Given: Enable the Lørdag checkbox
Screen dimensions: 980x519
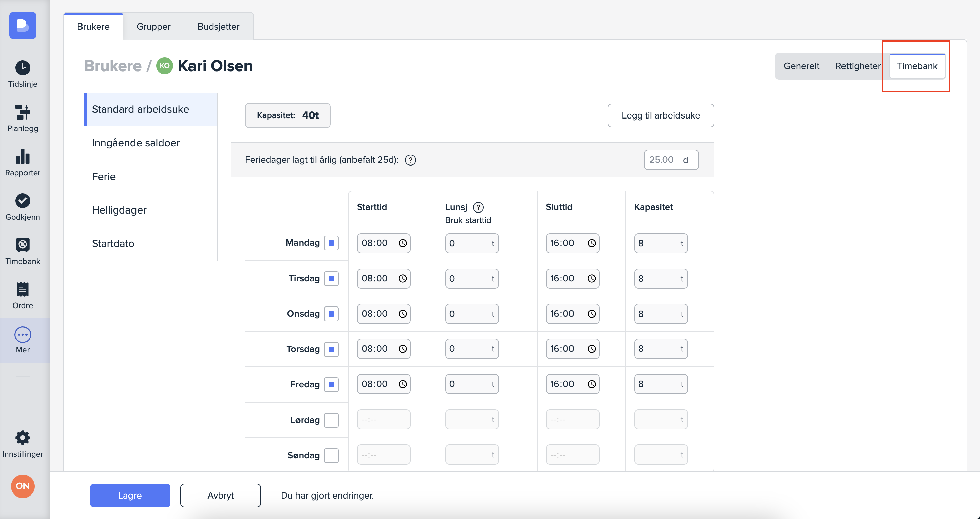Looking at the screenshot, I should (331, 420).
